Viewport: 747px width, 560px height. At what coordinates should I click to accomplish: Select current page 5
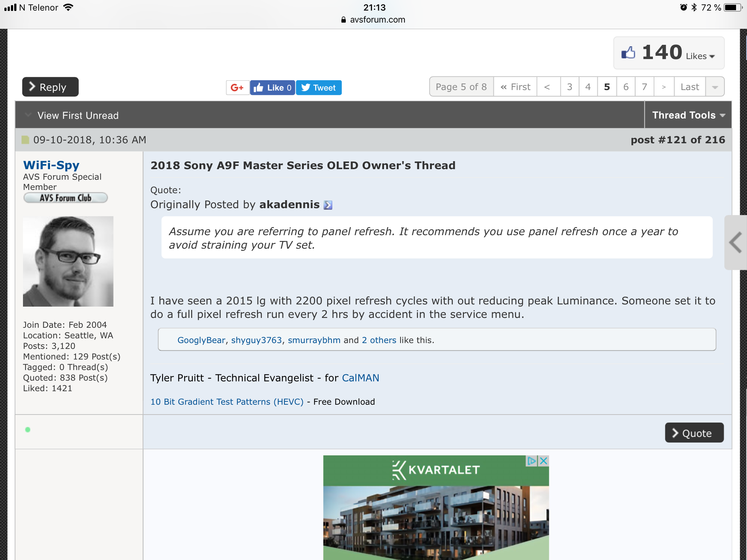click(x=607, y=87)
